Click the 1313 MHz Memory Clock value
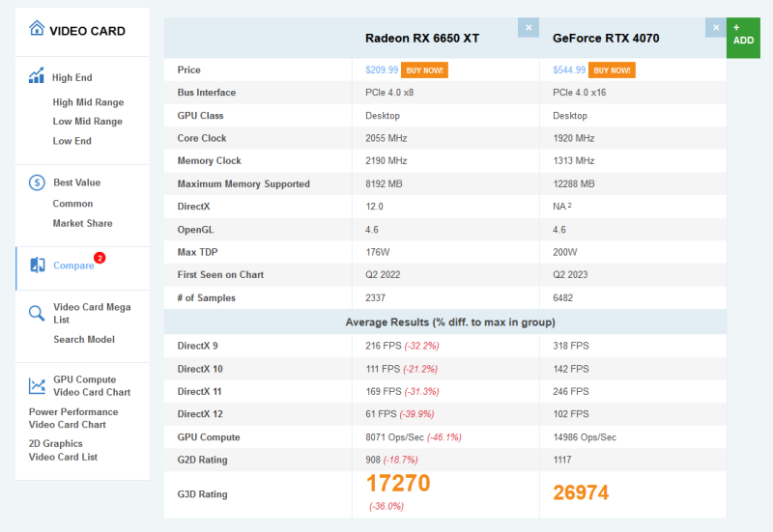Viewport: 773px width, 532px height. coord(573,161)
